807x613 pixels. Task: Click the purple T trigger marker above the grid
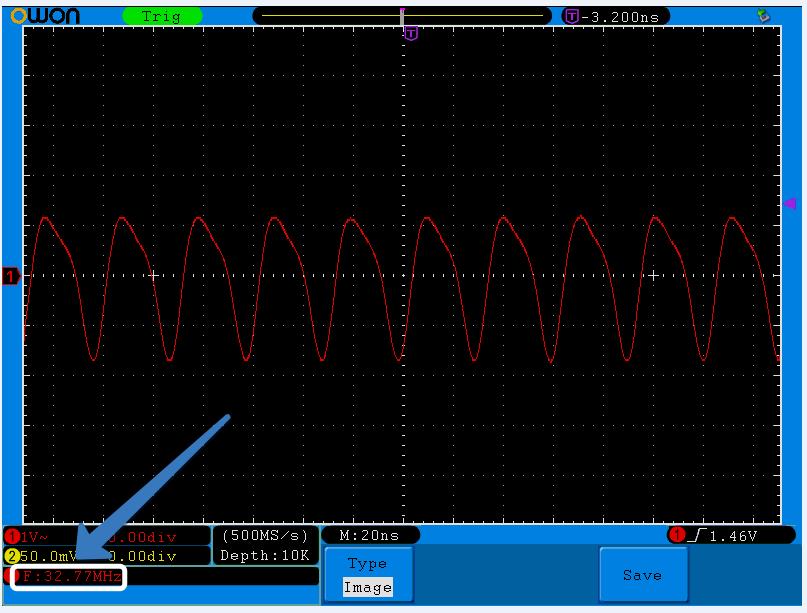[x=410, y=34]
